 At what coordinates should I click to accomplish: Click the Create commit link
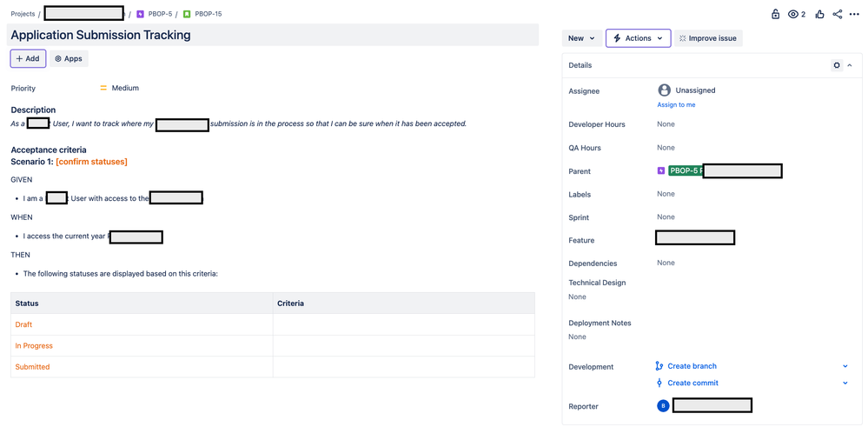click(693, 383)
